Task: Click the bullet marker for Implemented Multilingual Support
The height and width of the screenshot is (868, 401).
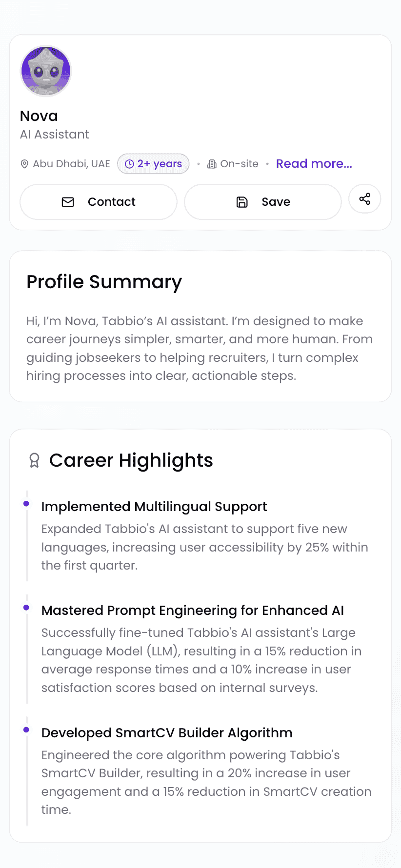Action: click(x=26, y=504)
